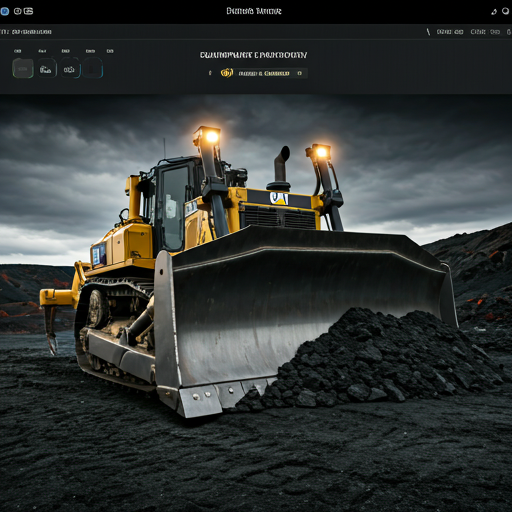Viewport: 512px width, 512px height.
Task: Expand the small circle on the yellow-text pill
Action: 299,73
